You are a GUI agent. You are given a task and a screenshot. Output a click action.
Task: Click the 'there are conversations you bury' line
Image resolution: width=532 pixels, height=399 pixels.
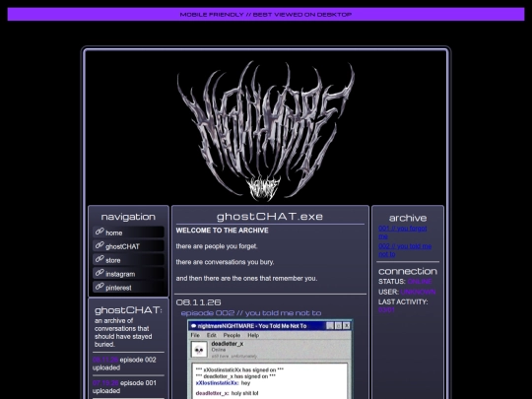[x=225, y=262]
